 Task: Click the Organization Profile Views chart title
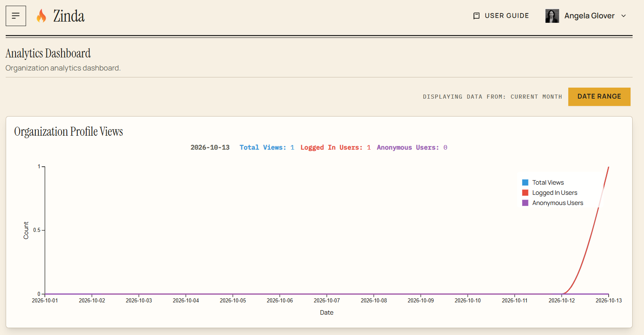click(68, 132)
